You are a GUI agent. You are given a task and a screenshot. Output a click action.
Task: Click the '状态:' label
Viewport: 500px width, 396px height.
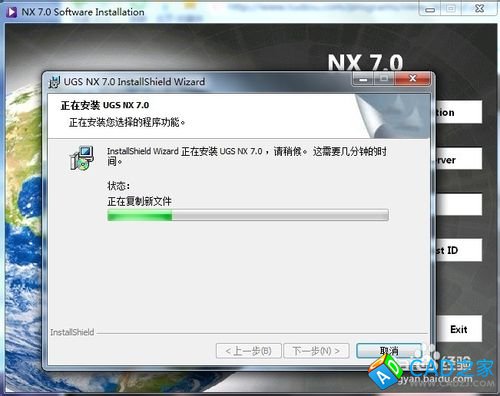118,185
